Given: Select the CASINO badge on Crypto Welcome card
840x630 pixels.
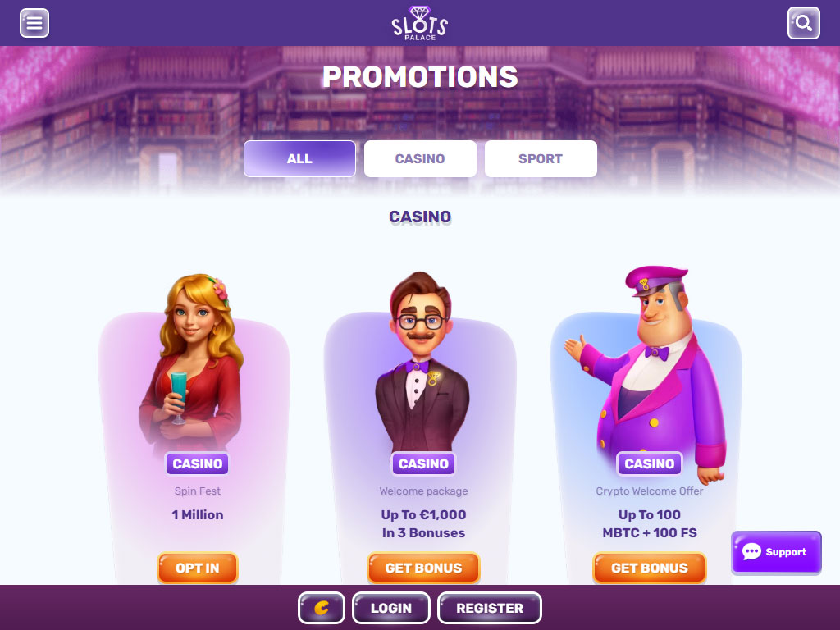Looking at the screenshot, I should (x=650, y=463).
